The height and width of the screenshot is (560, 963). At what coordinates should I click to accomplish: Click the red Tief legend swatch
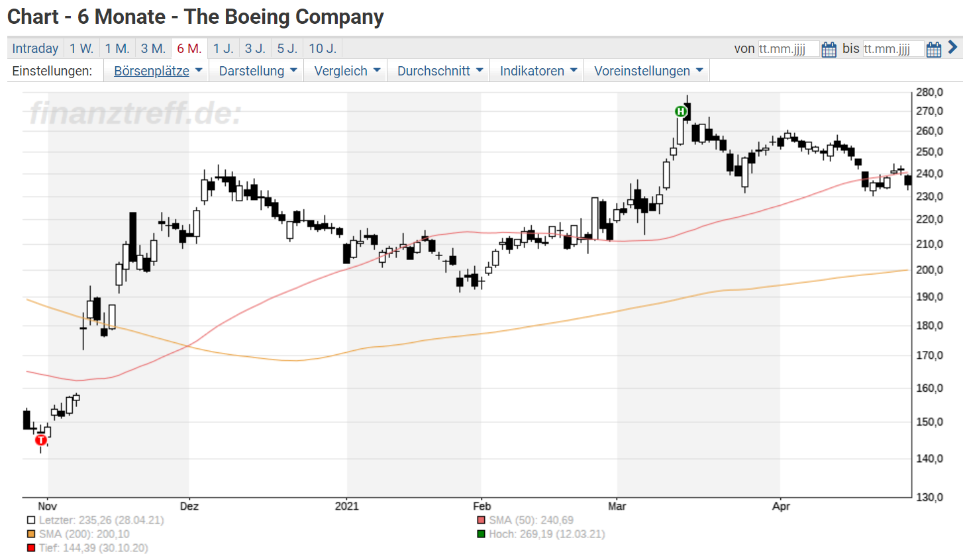31,548
